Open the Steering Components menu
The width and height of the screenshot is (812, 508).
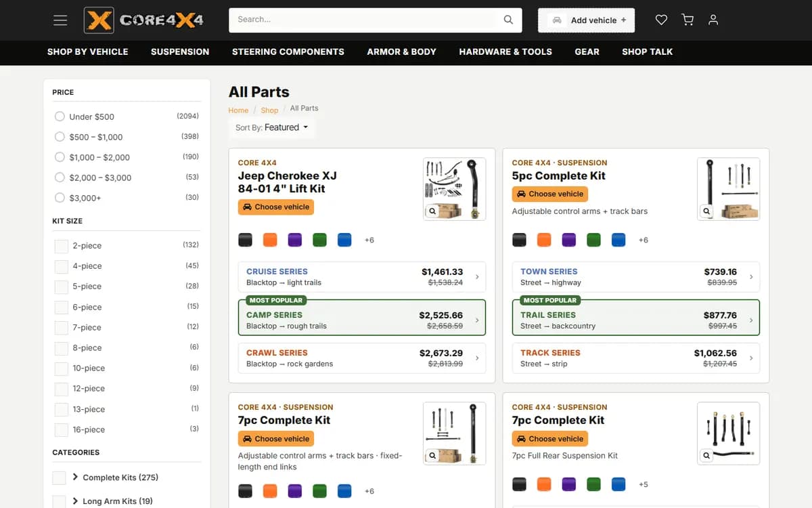click(x=288, y=51)
